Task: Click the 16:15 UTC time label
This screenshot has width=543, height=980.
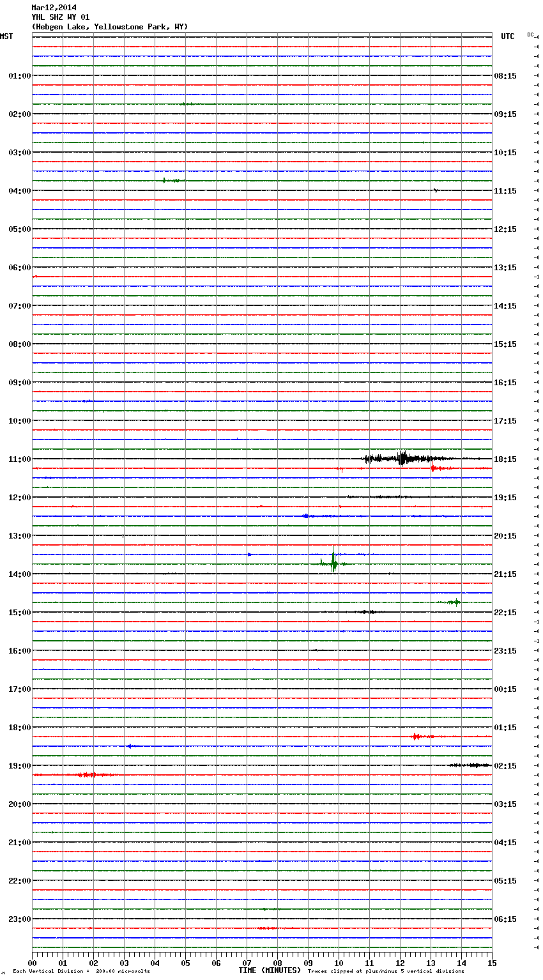Action: [505, 383]
